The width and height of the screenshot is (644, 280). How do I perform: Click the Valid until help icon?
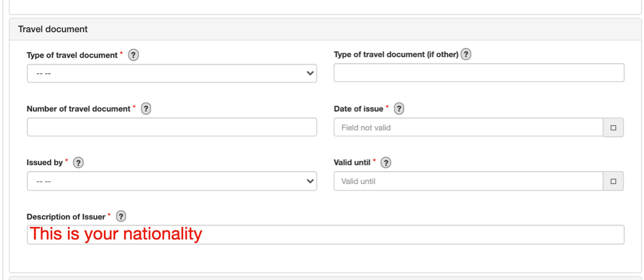[x=386, y=162]
